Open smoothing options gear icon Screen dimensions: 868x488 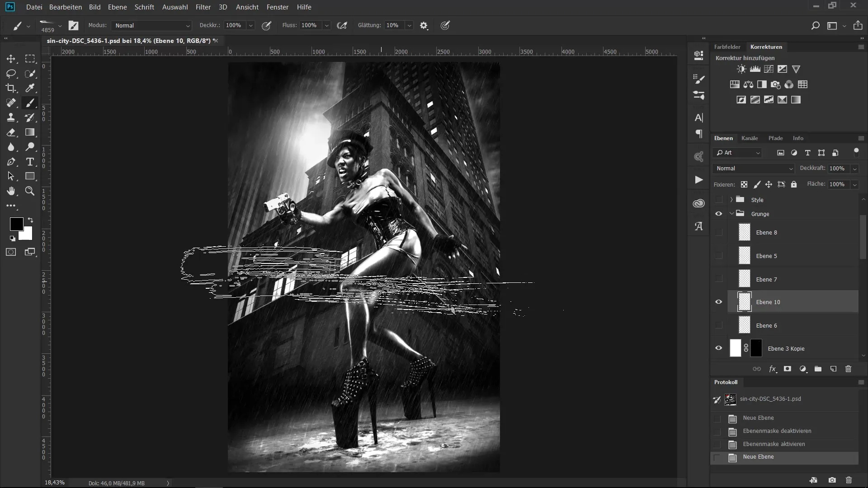coord(424,26)
